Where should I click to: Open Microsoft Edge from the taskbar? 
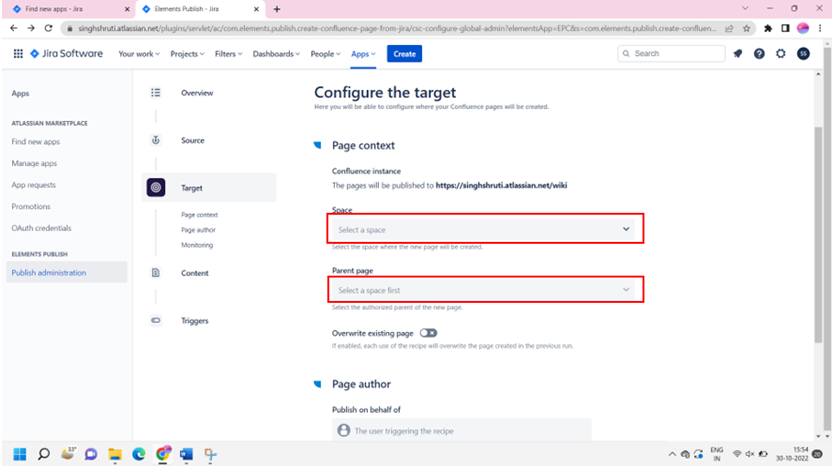coord(139,454)
